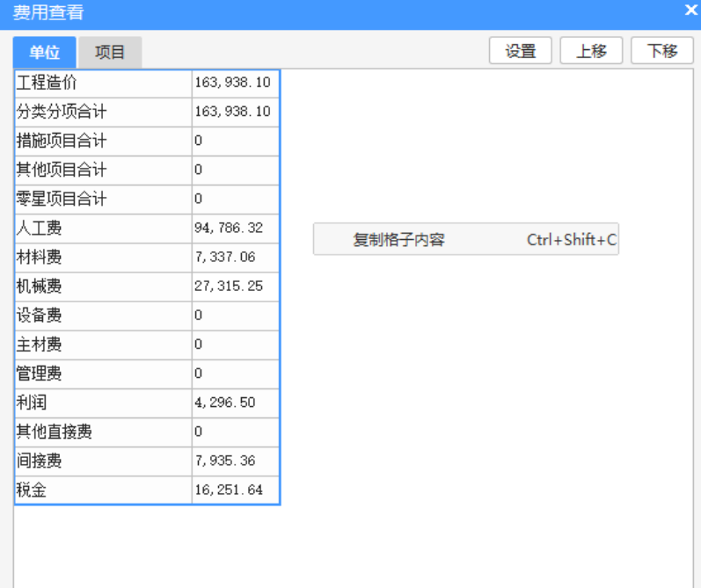
Task: Select the 人工费 value 94,786.32
Action: 235,229
